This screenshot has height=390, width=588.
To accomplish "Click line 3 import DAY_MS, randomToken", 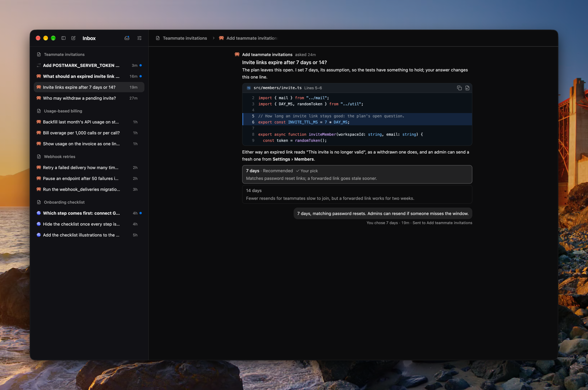I will coord(311,104).
